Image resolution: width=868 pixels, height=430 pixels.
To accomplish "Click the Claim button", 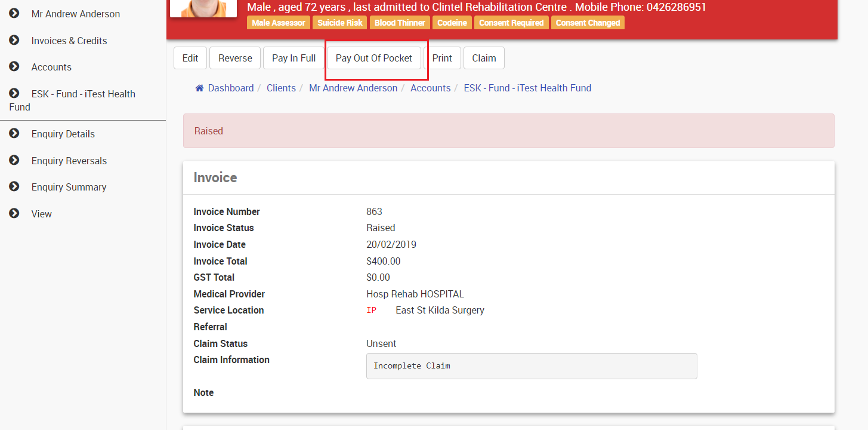I will click(x=484, y=58).
